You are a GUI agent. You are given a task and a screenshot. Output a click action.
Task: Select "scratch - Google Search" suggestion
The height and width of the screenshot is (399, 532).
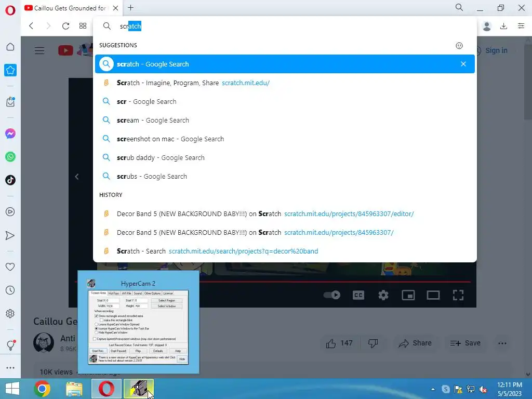[x=285, y=64]
